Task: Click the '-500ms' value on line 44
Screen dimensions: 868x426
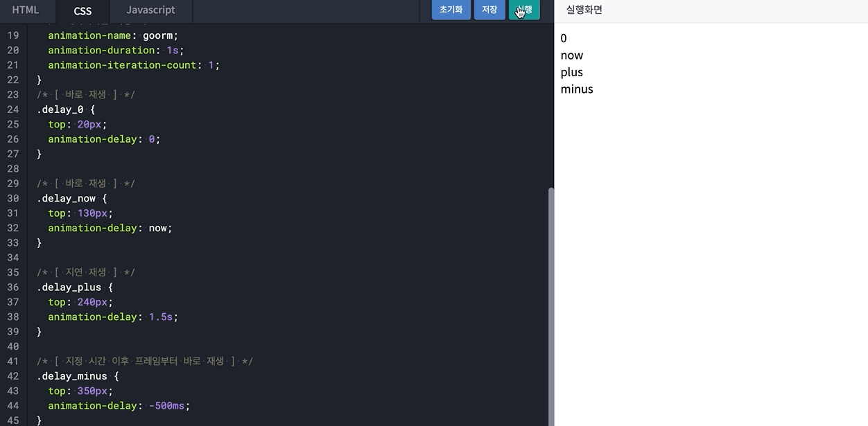Action: pyautogui.click(x=168, y=405)
